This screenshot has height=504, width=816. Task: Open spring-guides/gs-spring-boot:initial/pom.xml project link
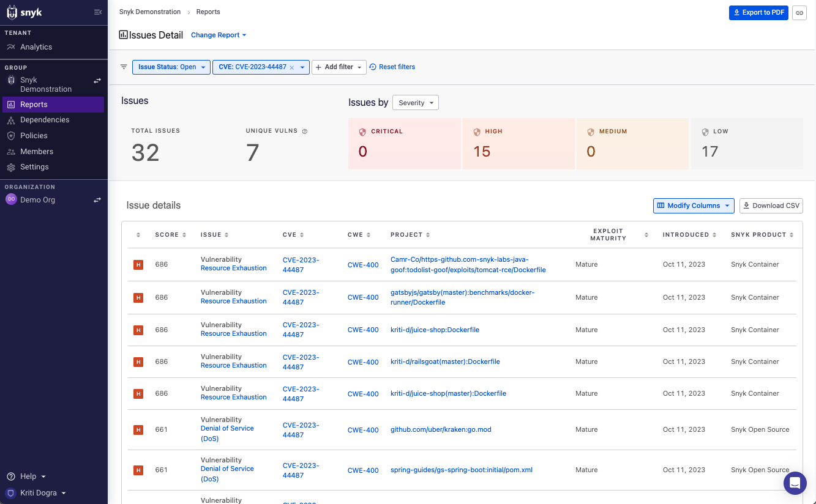[462, 470]
